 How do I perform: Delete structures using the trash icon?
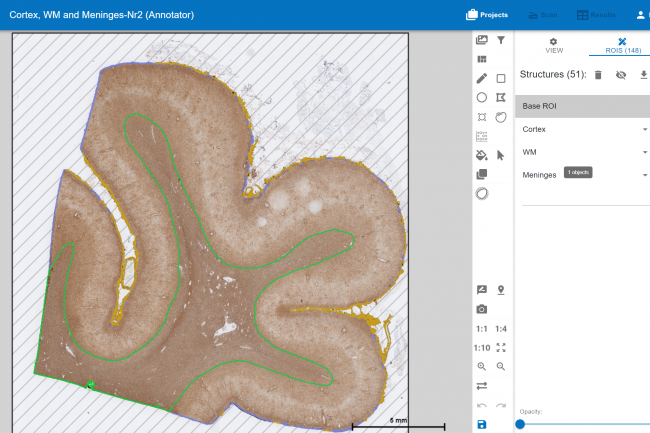click(x=598, y=75)
